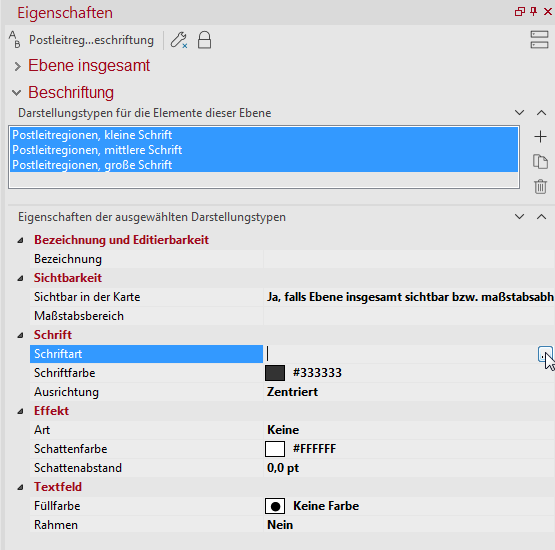This screenshot has height=550, width=555.
Task: Duplicate the selected Darstellungstyp with the copy icon
Action: (x=540, y=161)
